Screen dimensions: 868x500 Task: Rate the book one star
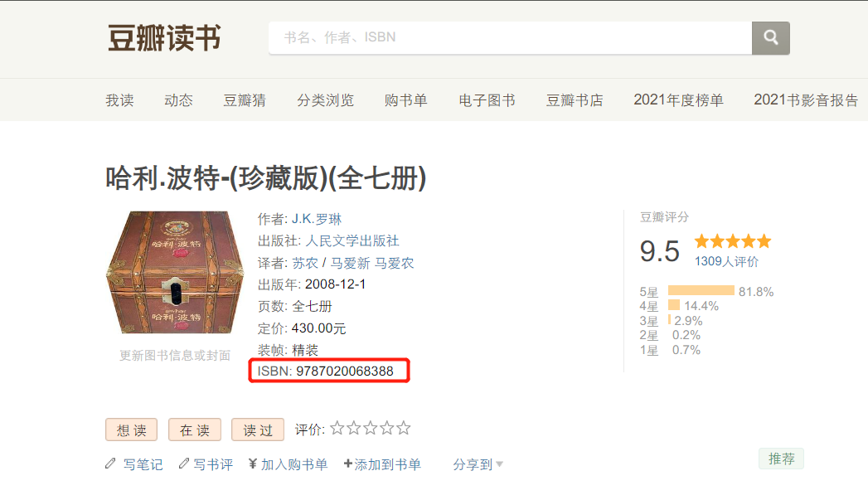(x=337, y=428)
